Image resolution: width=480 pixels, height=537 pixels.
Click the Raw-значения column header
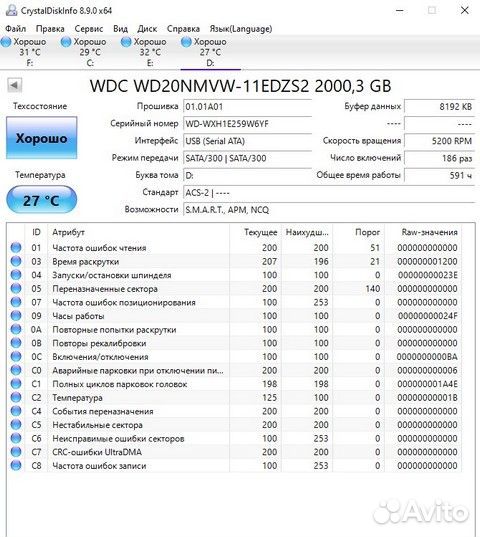click(423, 232)
